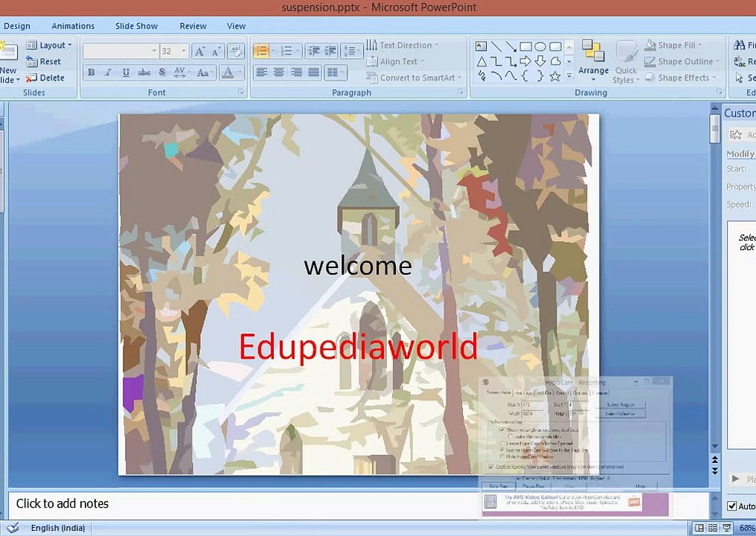The width and height of the screenshot is (756, 536).
Task: Toggle Underline formatting
Action: (126, 72)
